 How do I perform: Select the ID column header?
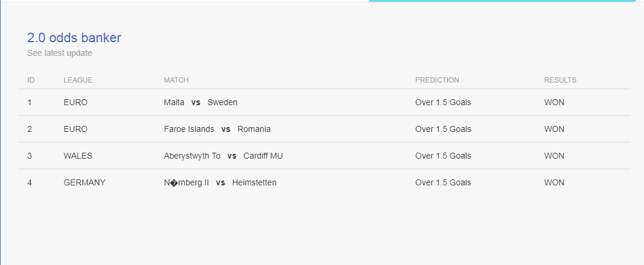pyautogui.click(x=31, y=80)
